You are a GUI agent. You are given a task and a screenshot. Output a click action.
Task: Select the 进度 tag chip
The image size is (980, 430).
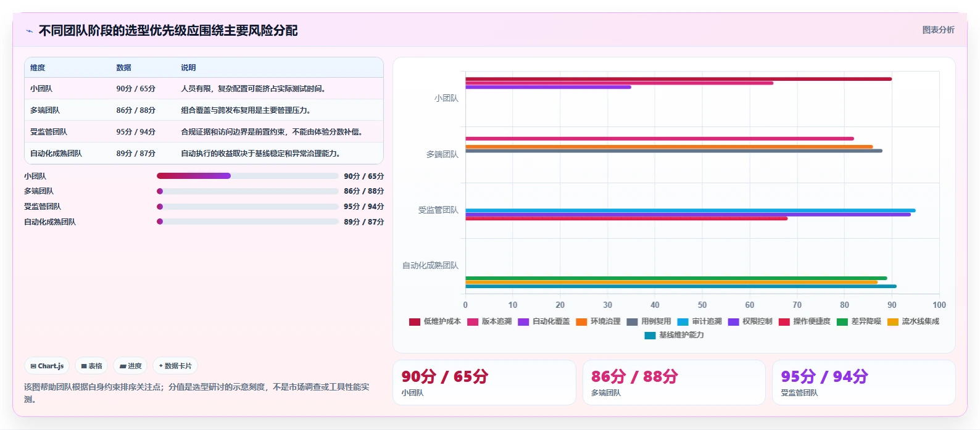(130, 366)
